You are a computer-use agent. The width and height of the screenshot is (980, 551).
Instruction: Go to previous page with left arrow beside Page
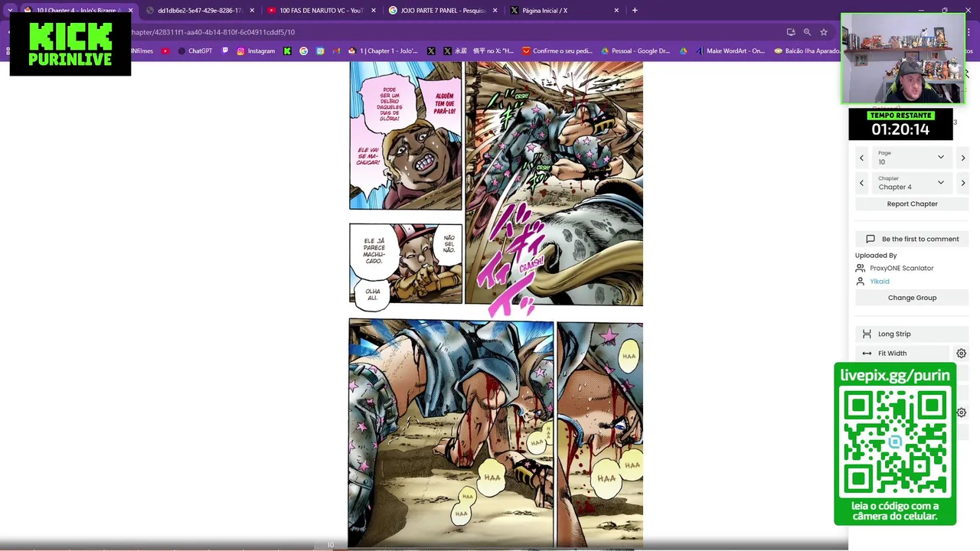[x=861, y=158]
